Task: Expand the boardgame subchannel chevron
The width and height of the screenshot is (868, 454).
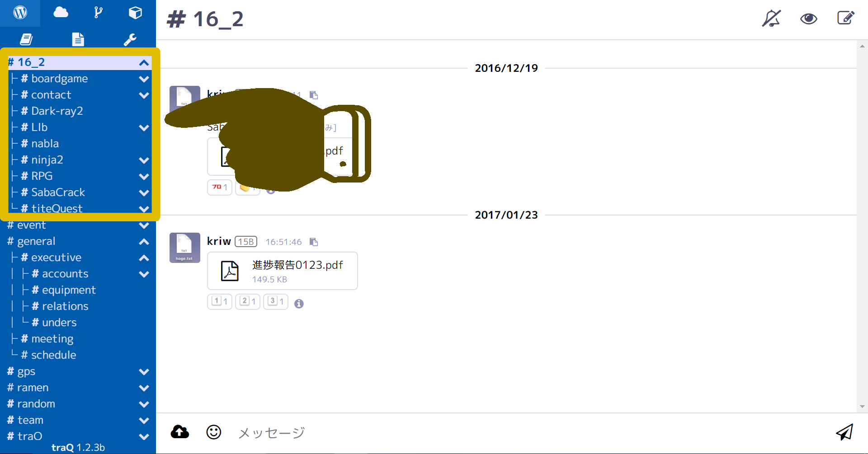Action: pos(144,79)
